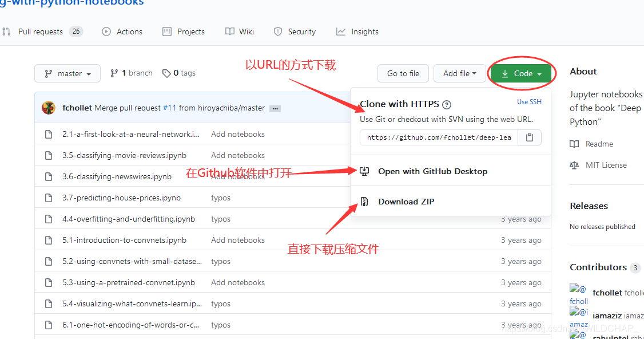Open contributor fchollet profile
The image size is (644, 339).
[x=607, y=293]
